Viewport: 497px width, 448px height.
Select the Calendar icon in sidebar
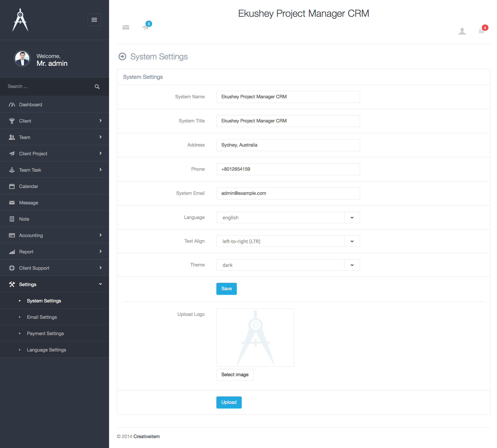pos(12,186)
